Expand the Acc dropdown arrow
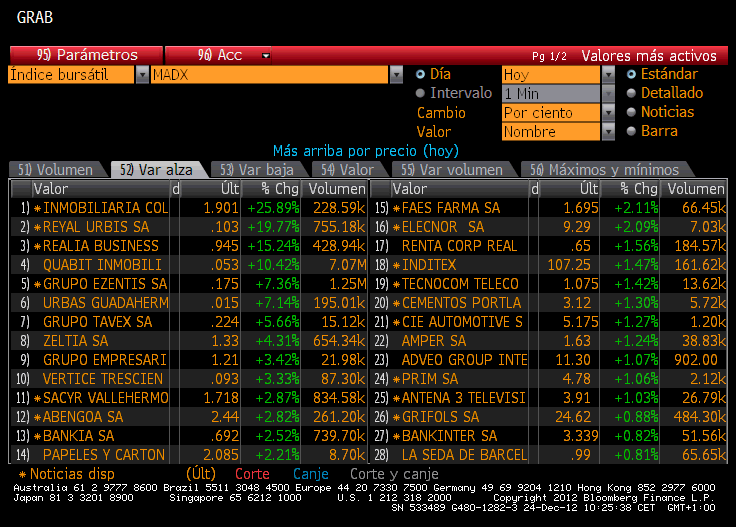736x527 pixels. (x=266, y=55)
